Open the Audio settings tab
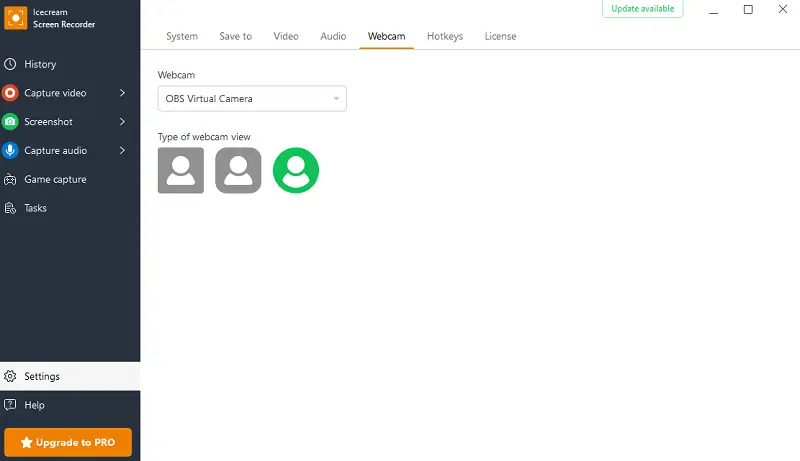The width and height of the screenshot is (800, 461). tap(333, 37)
